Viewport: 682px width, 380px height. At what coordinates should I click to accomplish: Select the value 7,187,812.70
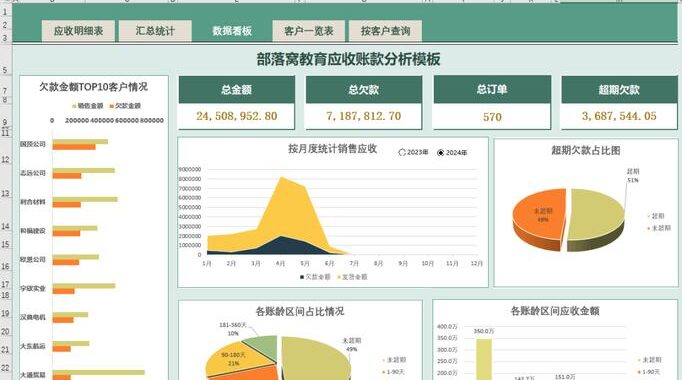(364, 116)
